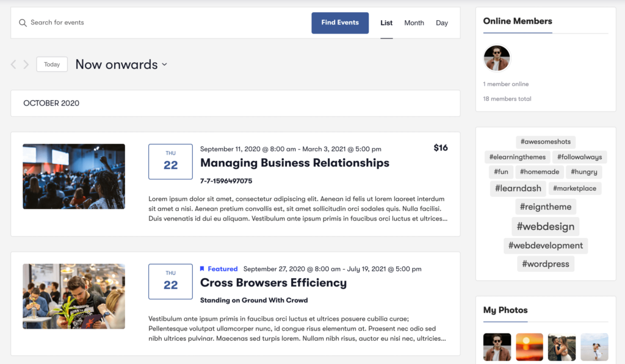Screen dimensions: 625x364
Task: Click the Today button
Action: click(x=52, y=65)
